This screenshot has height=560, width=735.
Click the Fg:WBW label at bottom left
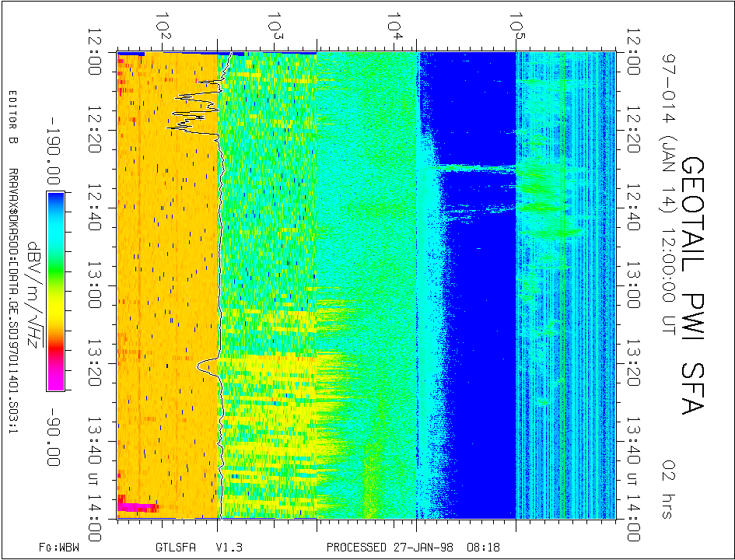[58, 547]
